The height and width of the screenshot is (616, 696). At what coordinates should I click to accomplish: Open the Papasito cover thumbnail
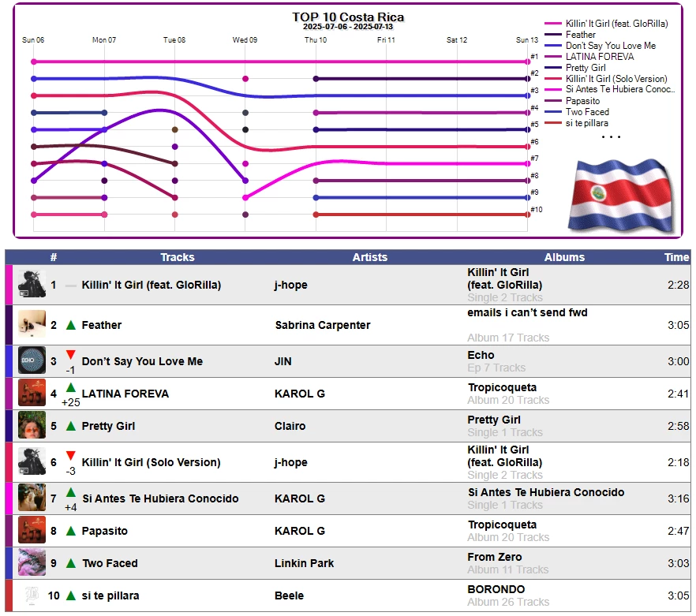click(x=32, y=530)
